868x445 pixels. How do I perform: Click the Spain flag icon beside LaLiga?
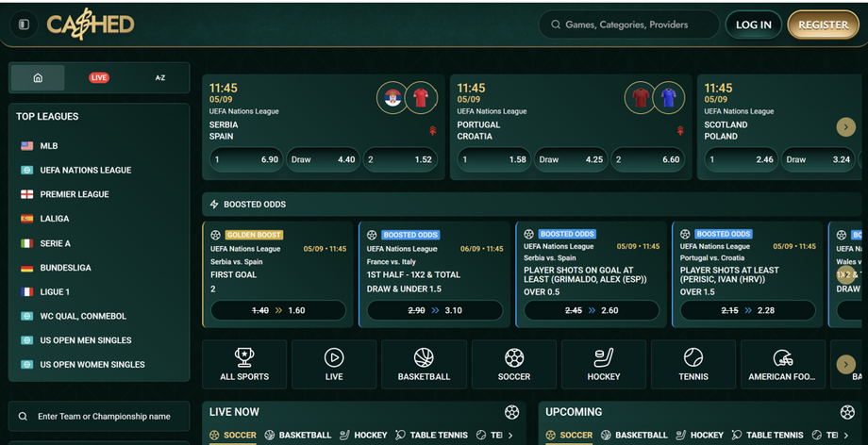26,219
